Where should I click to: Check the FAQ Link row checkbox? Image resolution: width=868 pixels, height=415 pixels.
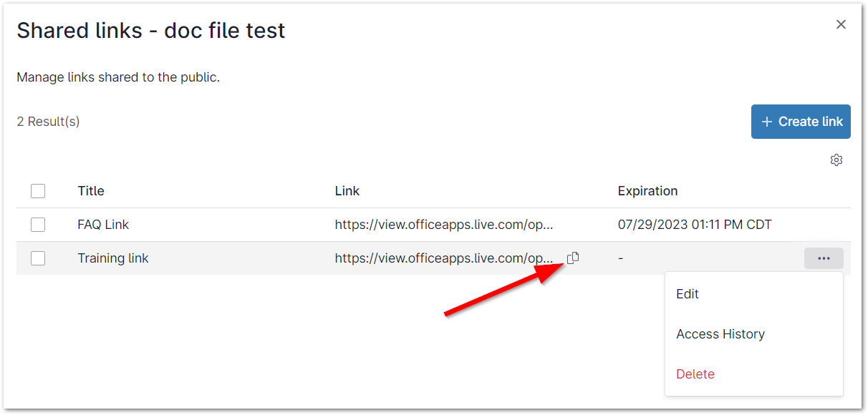pyautogui.click(x=38, y=225)
